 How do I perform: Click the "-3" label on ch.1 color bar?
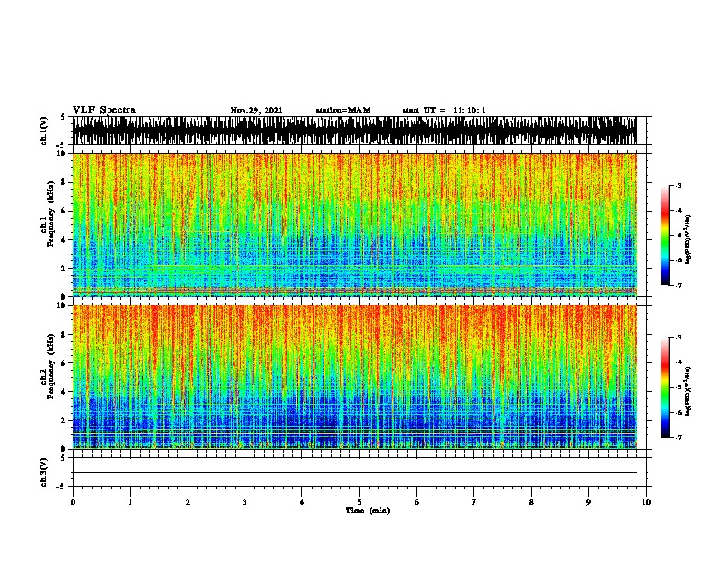pos(677,185)
